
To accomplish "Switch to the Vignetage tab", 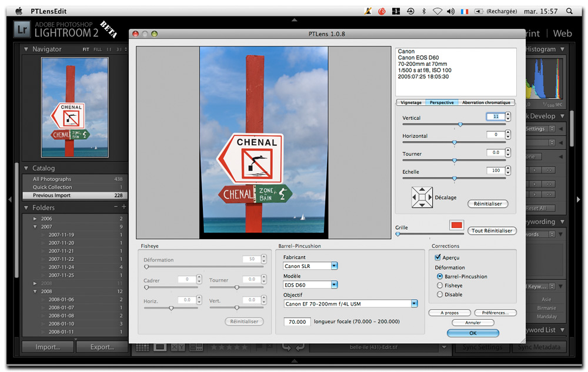I will pos(411,102).
